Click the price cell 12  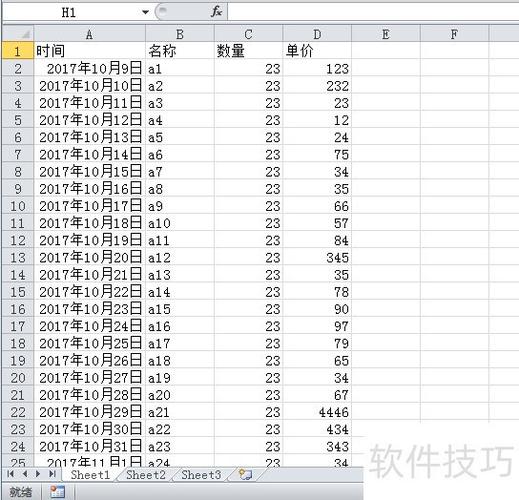[317, 120]
